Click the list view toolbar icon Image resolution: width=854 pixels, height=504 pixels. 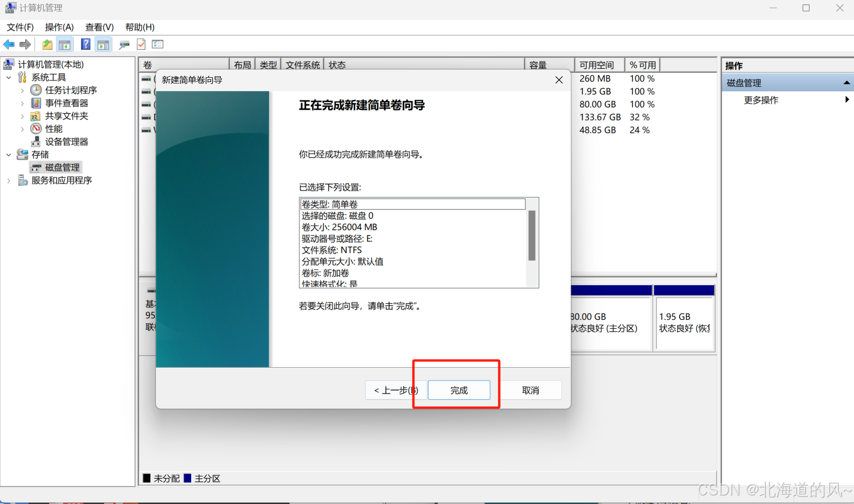pos(158,44)
